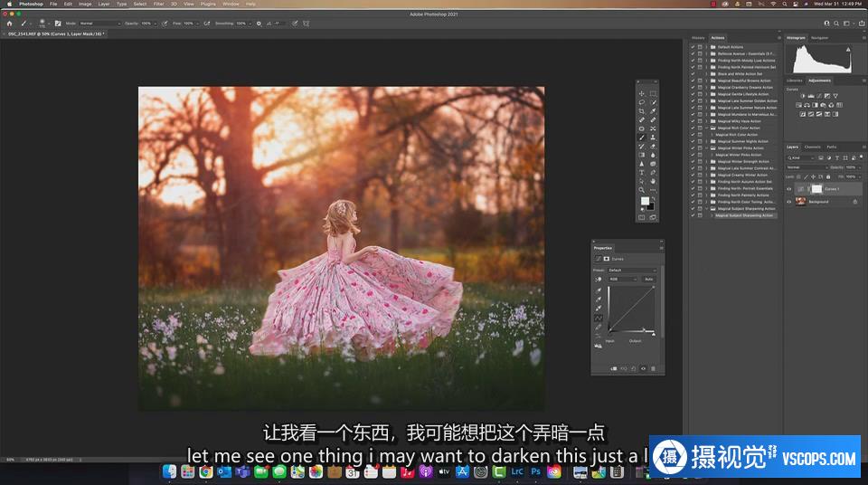Open the Plugins menu

point(208,4)
